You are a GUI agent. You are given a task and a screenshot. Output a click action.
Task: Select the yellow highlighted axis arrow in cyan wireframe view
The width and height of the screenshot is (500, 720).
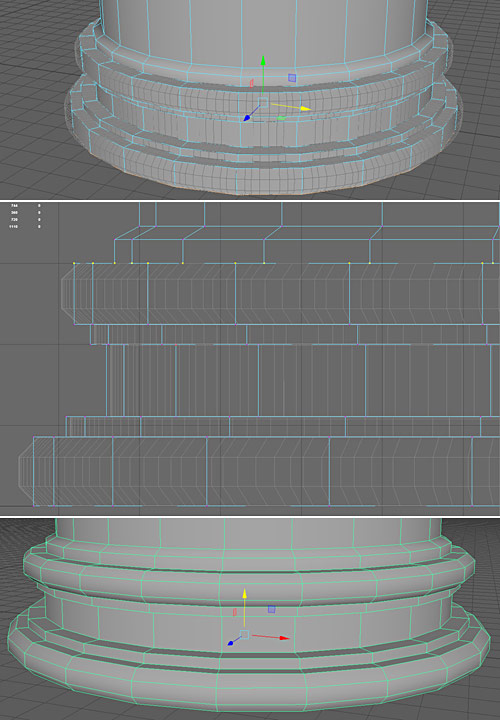(305, 109)
